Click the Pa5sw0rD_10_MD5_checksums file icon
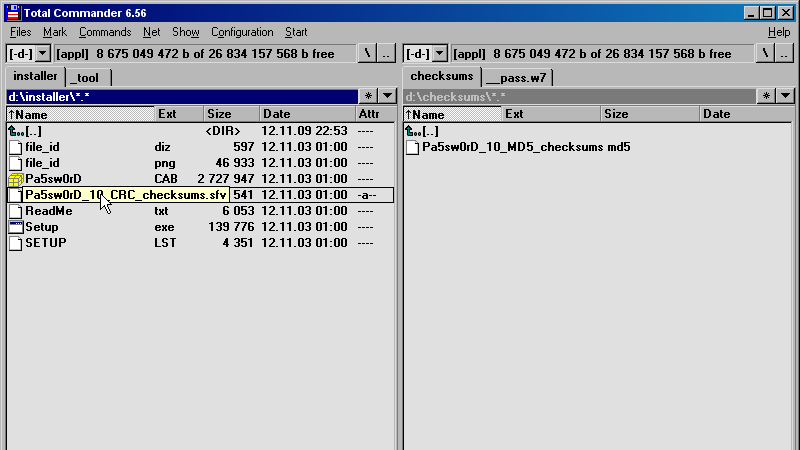The image size is (800, 450). click(413, 147)
